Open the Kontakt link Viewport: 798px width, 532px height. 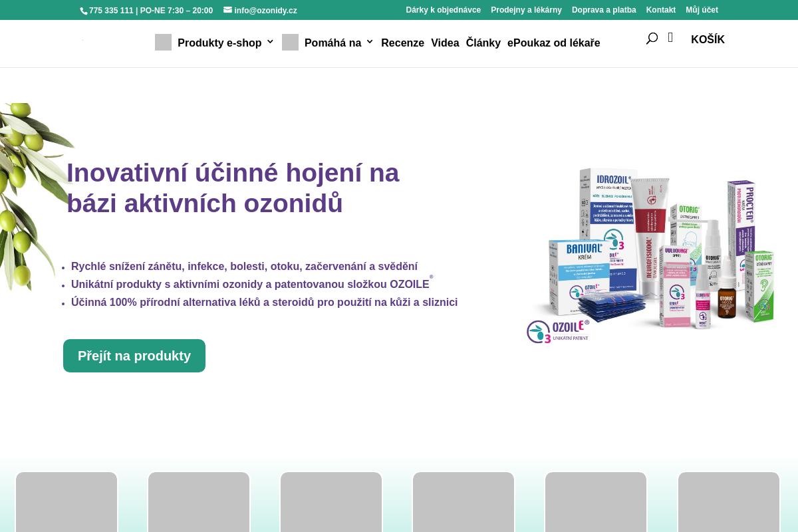[661, 10]
